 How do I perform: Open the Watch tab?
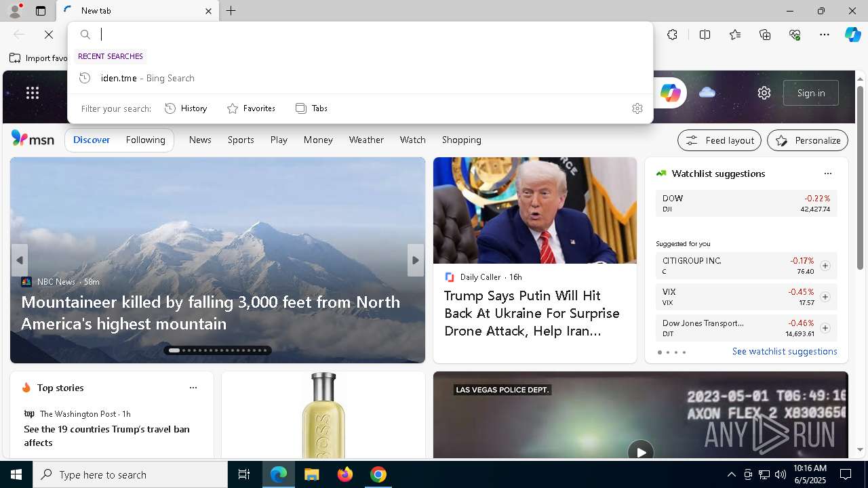coord(412,140)
